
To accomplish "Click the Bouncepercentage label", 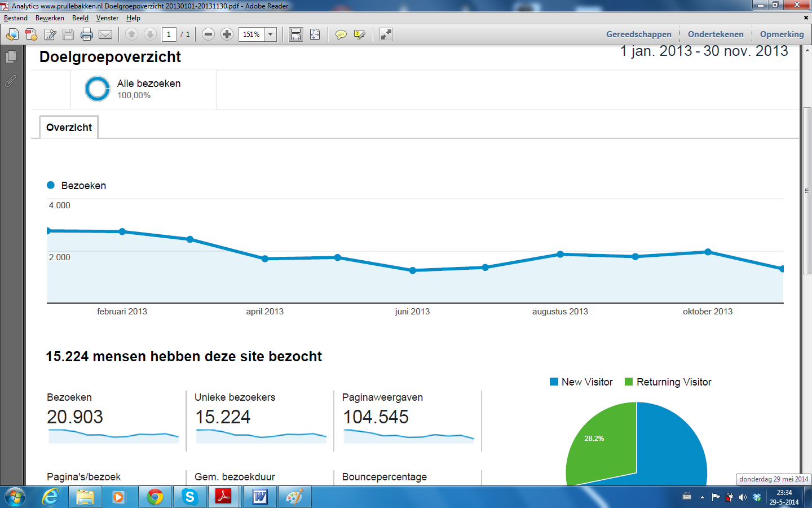I will coord(385,477).
